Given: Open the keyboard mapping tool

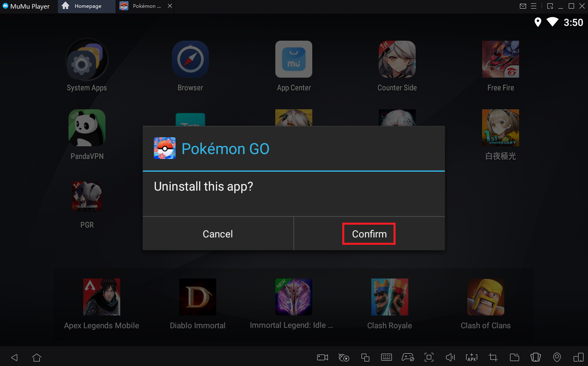Looking at the screenshot, I should point(387,357).
